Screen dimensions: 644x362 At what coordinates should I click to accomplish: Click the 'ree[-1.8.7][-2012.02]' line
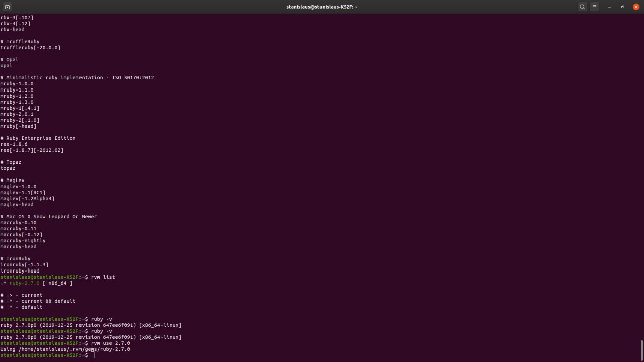coord(32,150)
